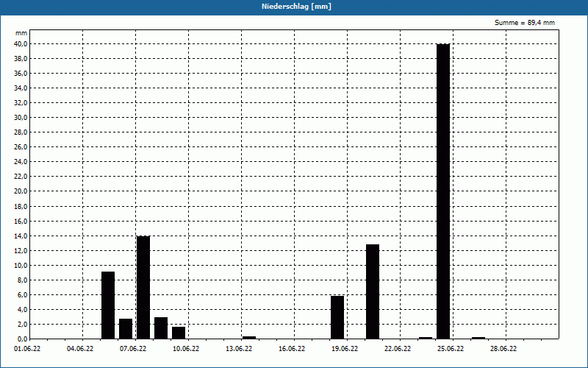Screen dimensions: 588x368
Task: Click the bar slightly under 3 mm just before 07.06.22
Action: pyautogui.click(x=126, y=328)
